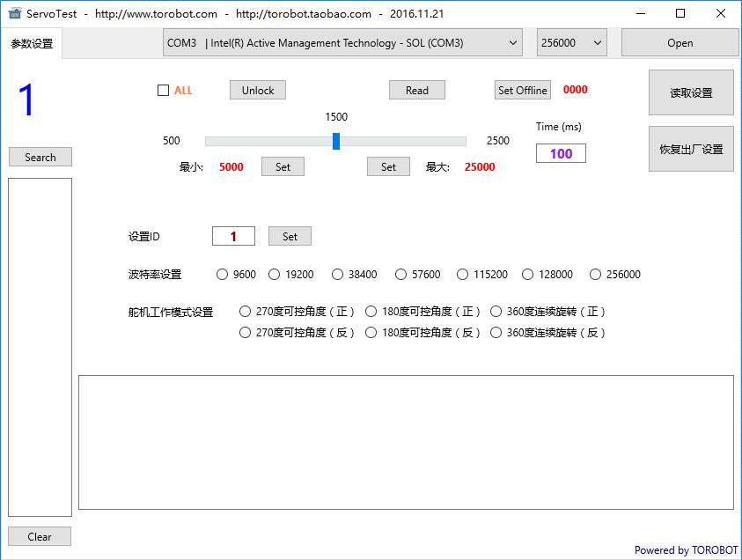Click inside the large log output box
The width and height of the screenshot is (742, 560).
406,443
